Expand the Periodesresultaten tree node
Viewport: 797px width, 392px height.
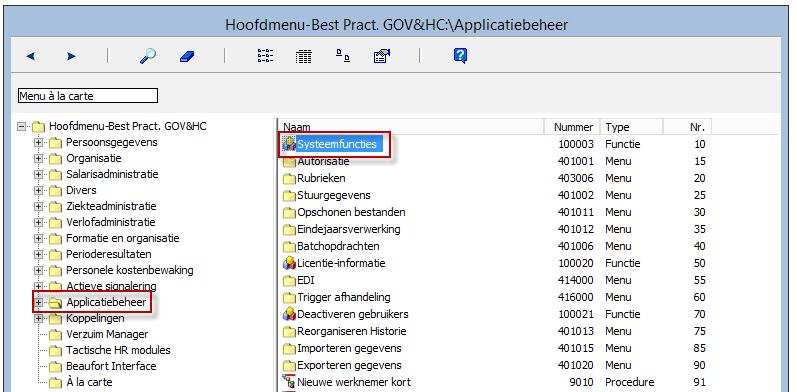(38, 254)
